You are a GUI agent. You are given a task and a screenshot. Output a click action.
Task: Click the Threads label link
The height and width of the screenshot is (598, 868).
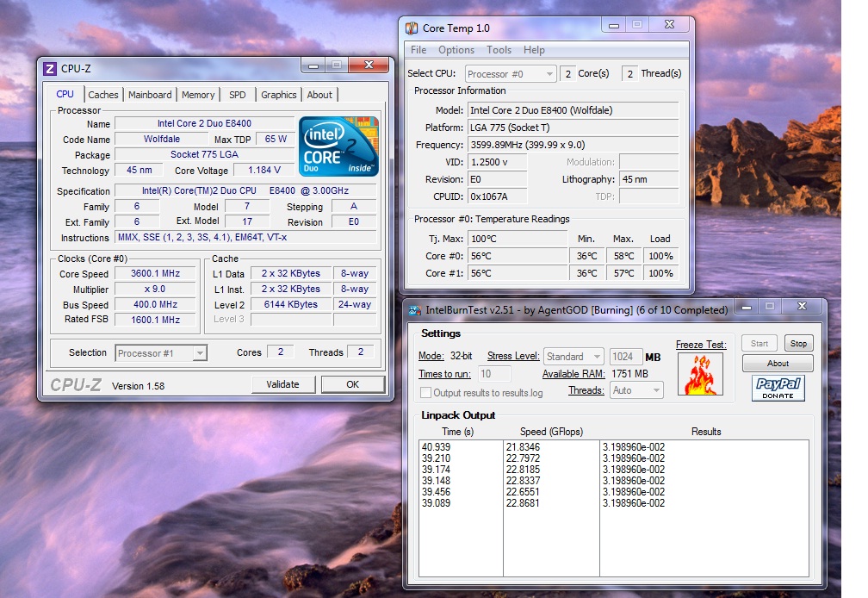point(586,390)
